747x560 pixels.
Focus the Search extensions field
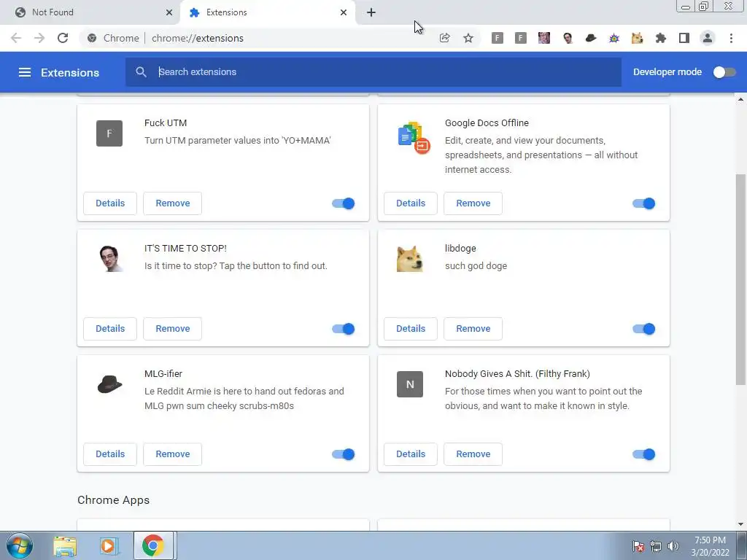click(373, 72)
